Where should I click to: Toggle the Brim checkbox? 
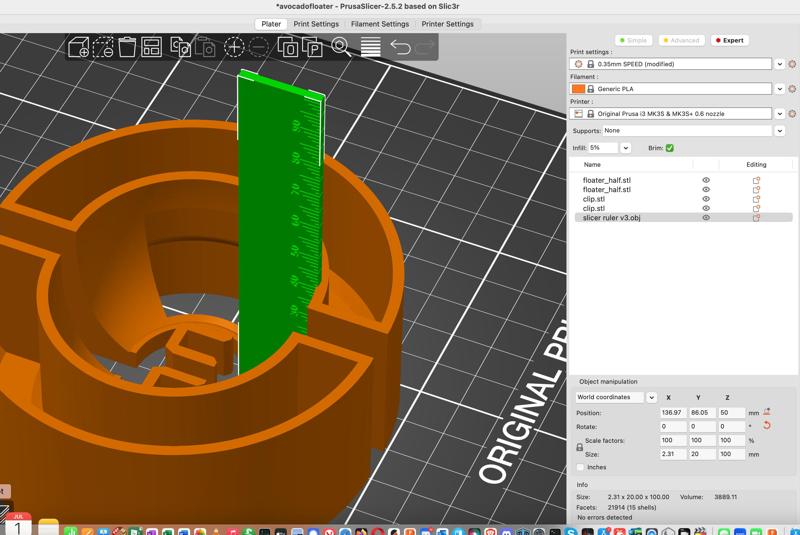point(670,148)
